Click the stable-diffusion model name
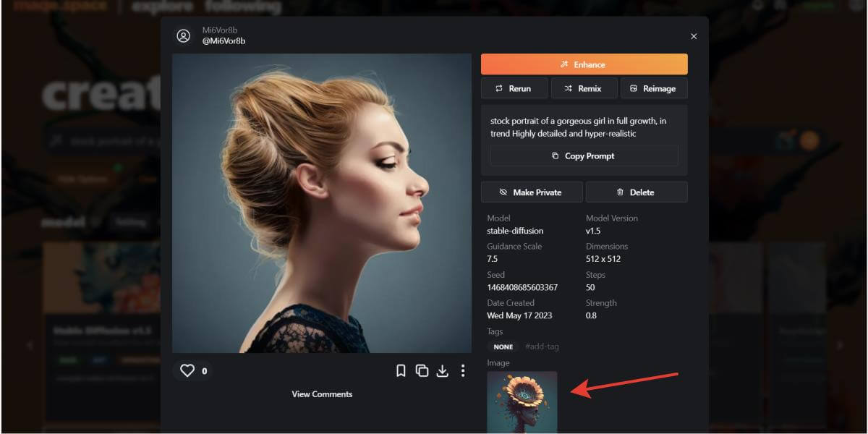The image size is (868, 434). (515, 231)
